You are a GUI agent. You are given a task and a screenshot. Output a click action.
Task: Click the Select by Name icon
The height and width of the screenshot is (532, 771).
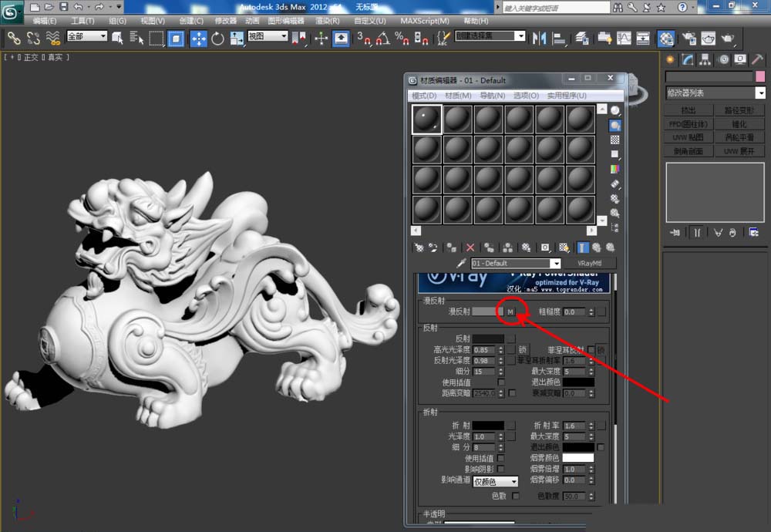tap(136, 39)
